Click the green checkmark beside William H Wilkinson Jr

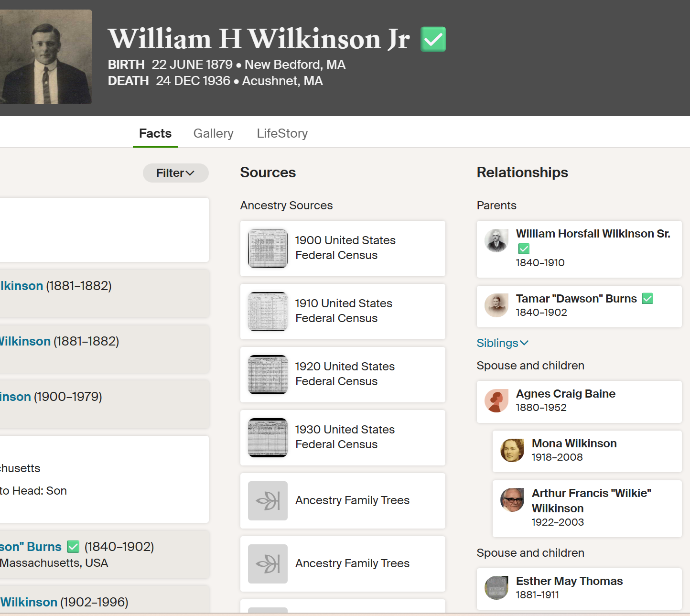pos(433,39)
